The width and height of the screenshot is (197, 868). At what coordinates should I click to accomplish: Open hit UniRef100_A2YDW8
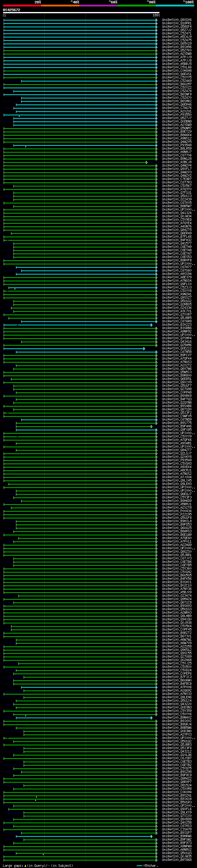click(177, 54)
